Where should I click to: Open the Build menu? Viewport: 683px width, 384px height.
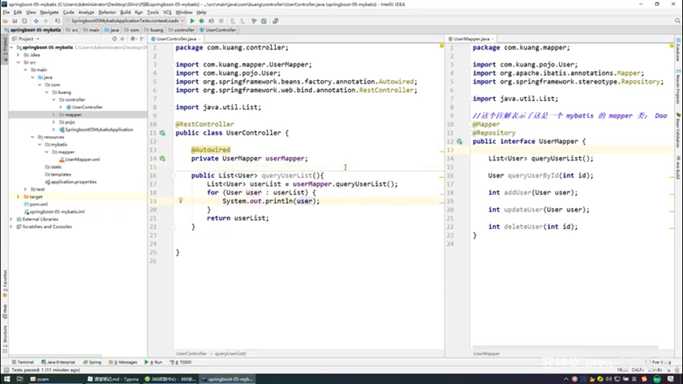125,12
